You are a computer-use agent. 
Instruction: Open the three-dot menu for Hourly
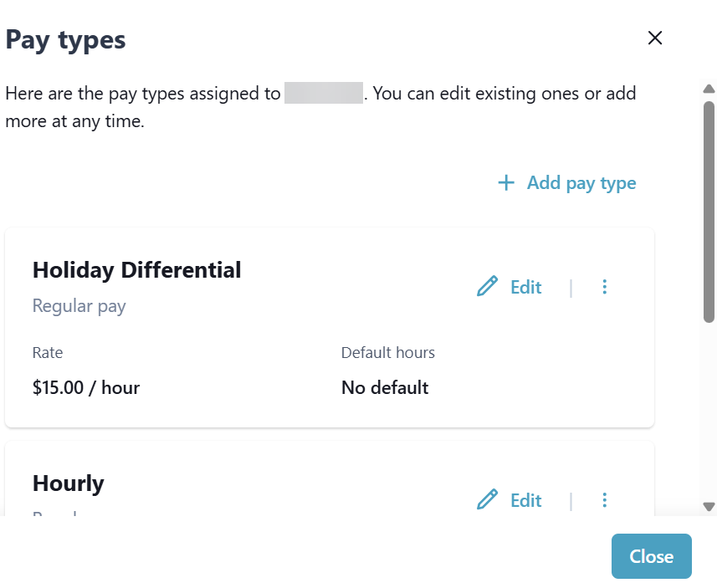tap(605, 500)
